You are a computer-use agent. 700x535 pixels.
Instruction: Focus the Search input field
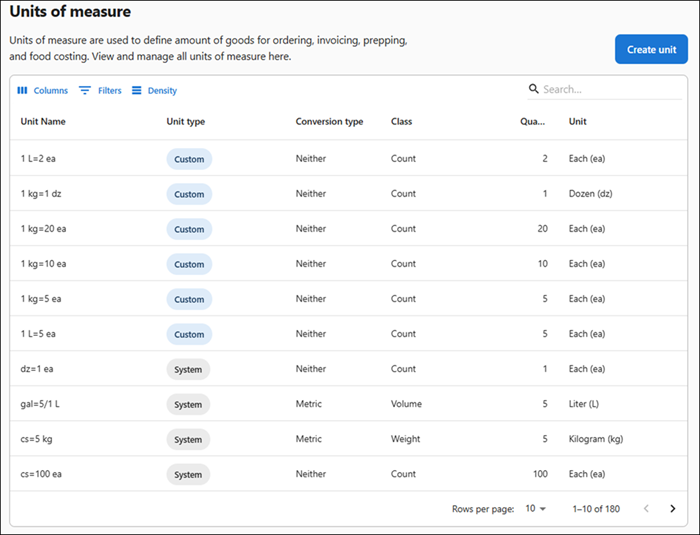612,89
